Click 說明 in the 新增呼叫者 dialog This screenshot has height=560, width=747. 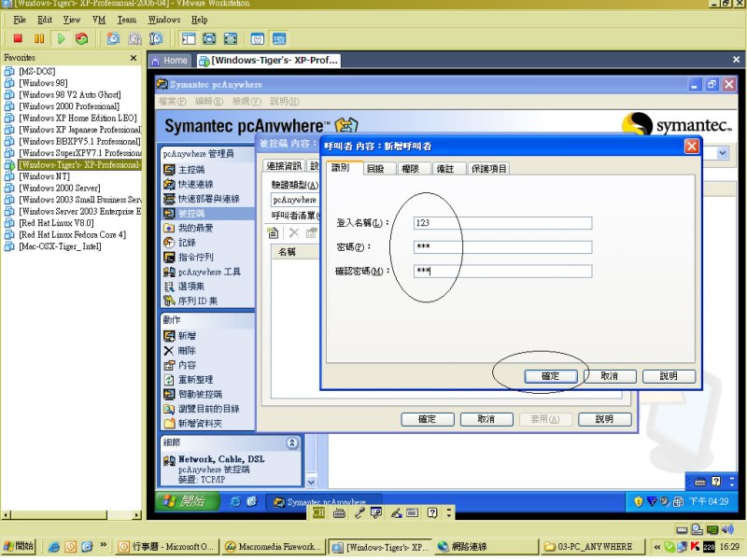[x=669, y=376]
